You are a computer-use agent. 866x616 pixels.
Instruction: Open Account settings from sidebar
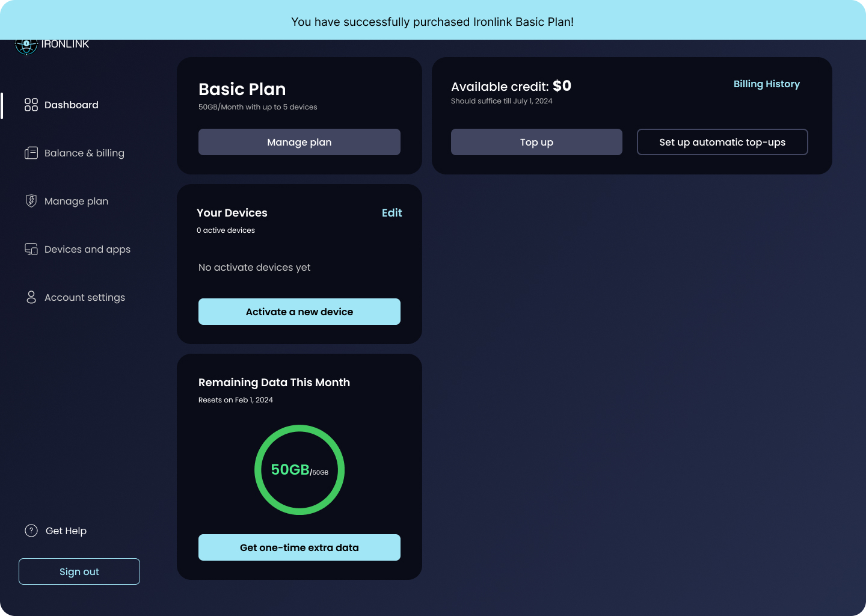85,297
